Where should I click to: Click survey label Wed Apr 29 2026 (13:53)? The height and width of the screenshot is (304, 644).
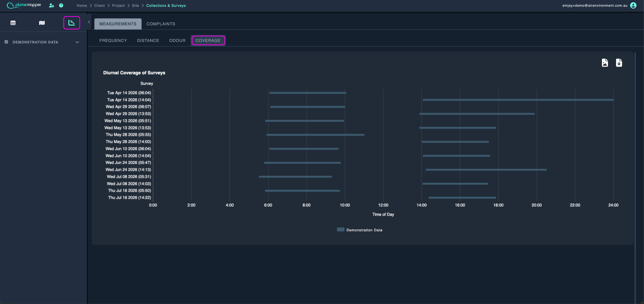pos(128,114)
